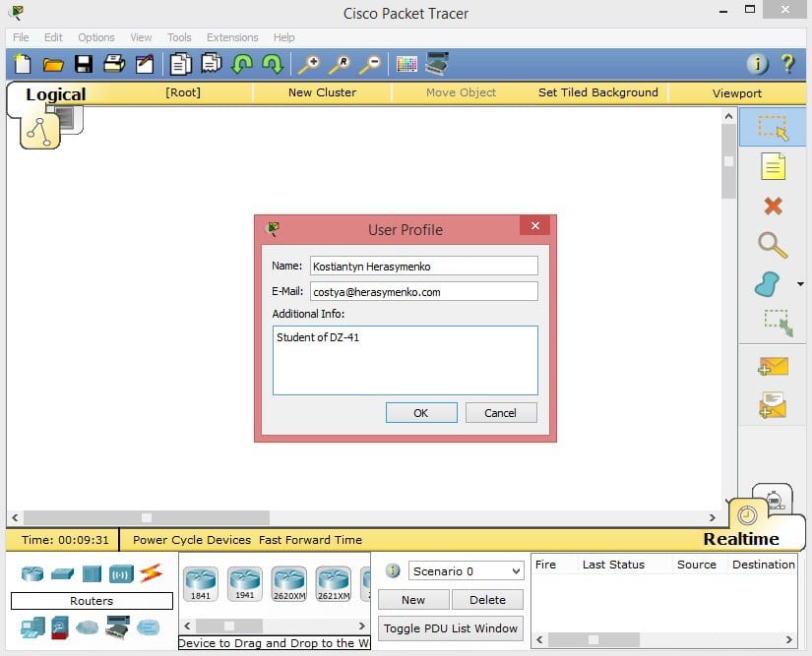
Task: Click Set Tiled Background button
Action: tap(598, 92)
